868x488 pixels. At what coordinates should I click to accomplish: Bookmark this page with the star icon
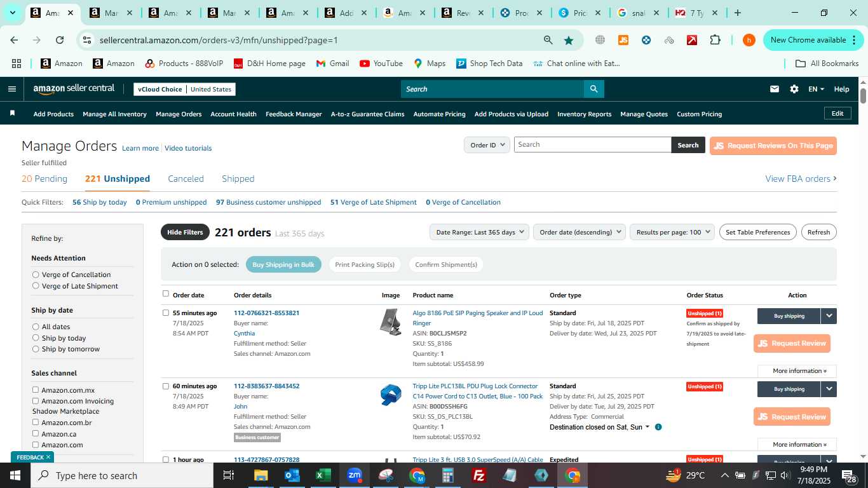(569, 40)
